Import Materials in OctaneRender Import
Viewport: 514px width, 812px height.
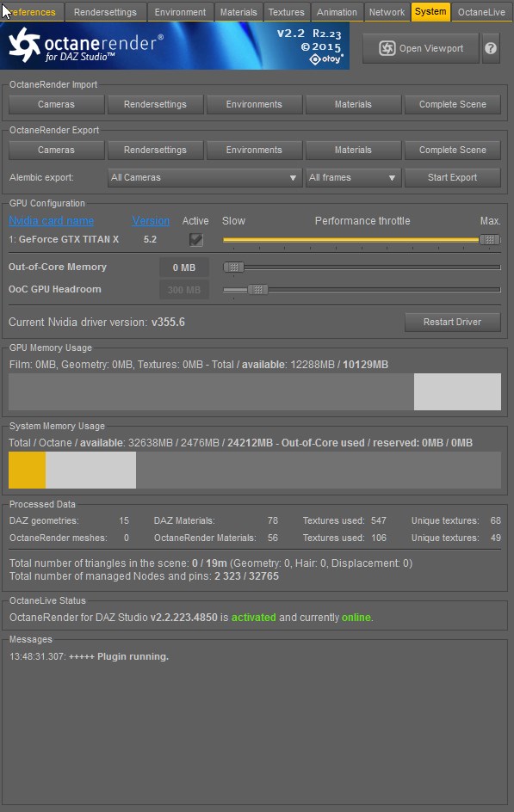pyautogui.click(x=353, y=104)
